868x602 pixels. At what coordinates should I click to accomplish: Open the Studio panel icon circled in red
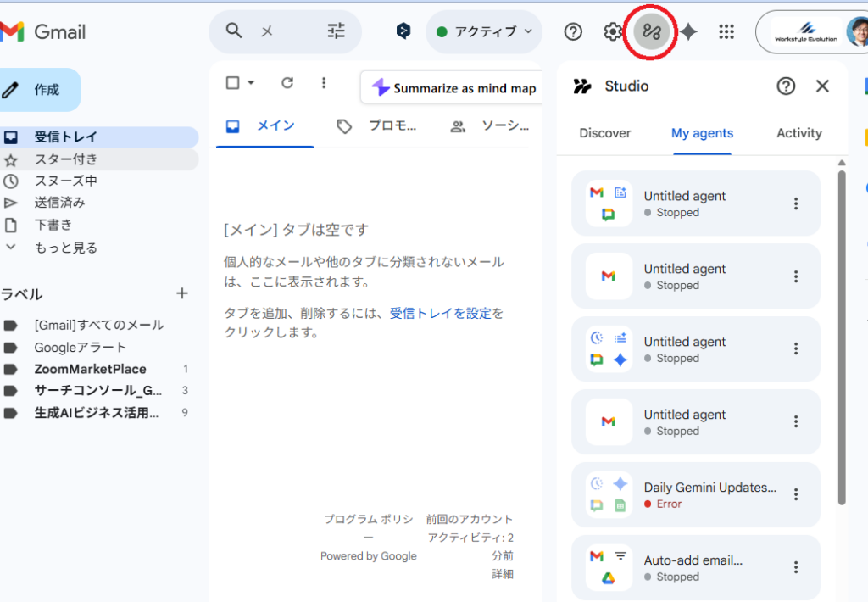(x=649, y=31)
